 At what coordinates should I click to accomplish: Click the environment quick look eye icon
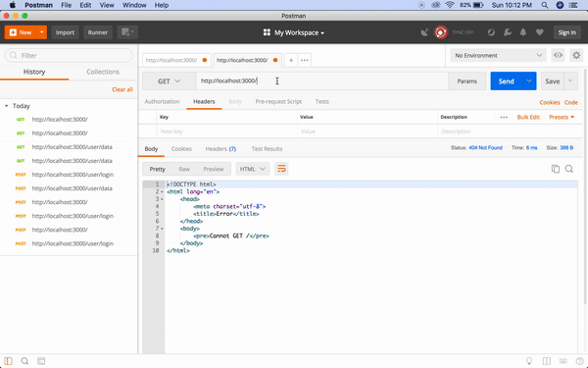(558, 56)
